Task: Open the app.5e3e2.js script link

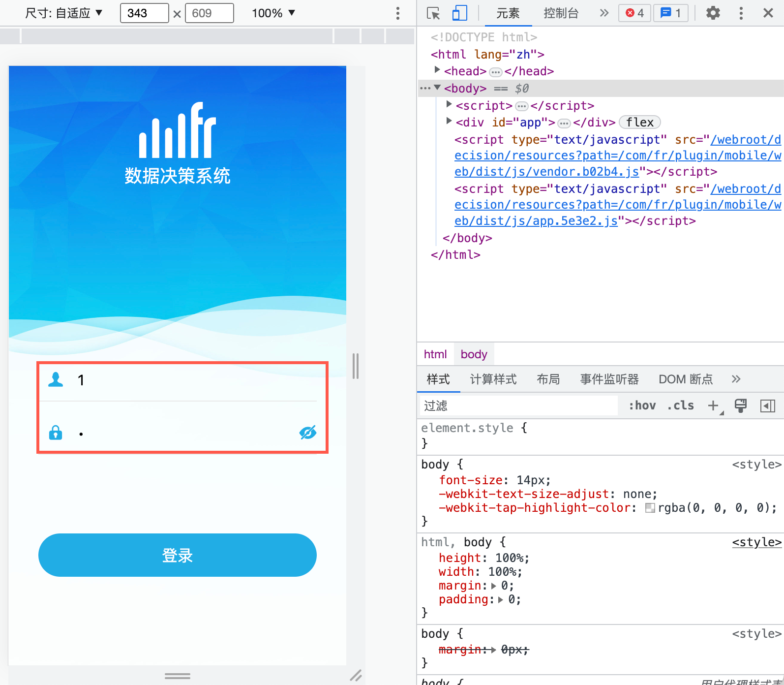Action: [618, 205]
